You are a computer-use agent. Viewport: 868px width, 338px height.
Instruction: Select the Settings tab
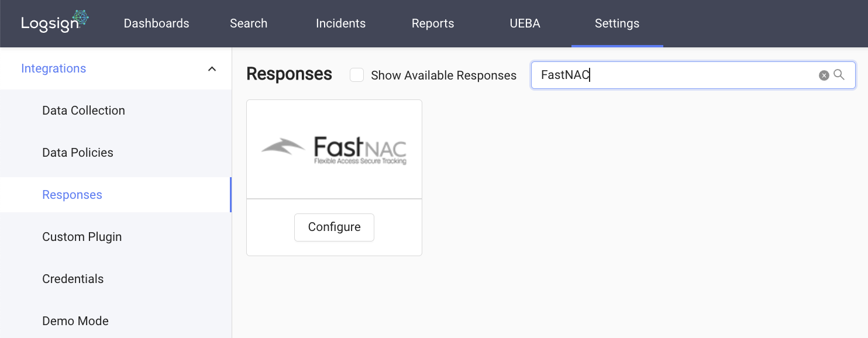617,23
